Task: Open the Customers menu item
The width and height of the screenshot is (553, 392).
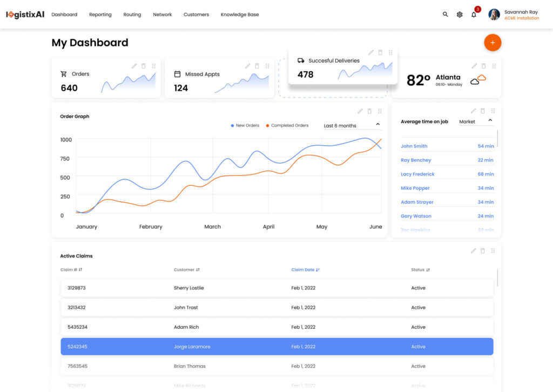Action: pos(196,15)
